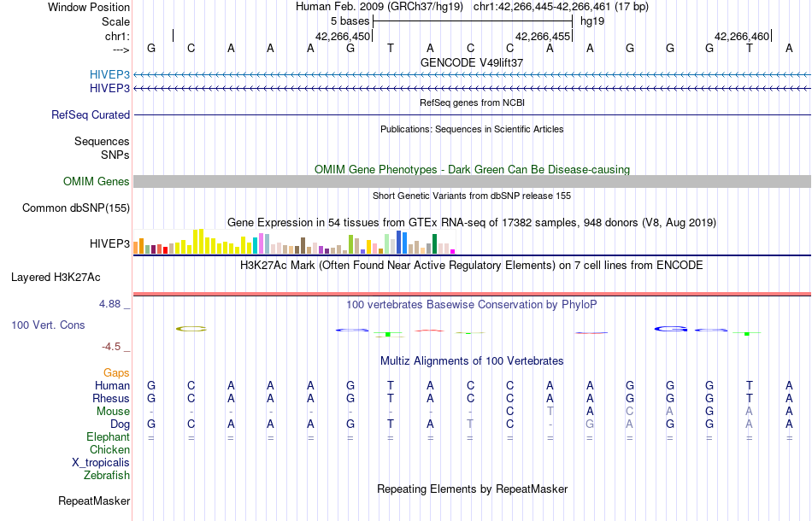Click the Sequences track label
This screenshot has height=521, width=812.
pos(102,141)
